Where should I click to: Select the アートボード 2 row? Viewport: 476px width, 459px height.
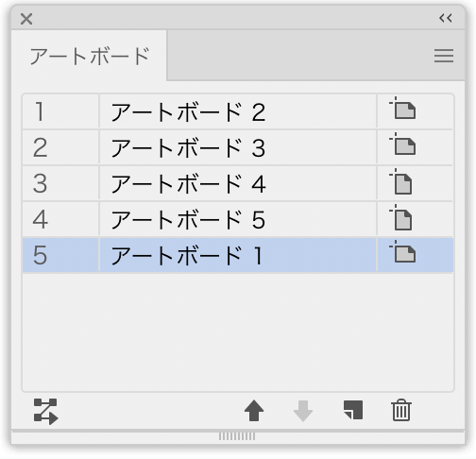[x=238, y=111]
